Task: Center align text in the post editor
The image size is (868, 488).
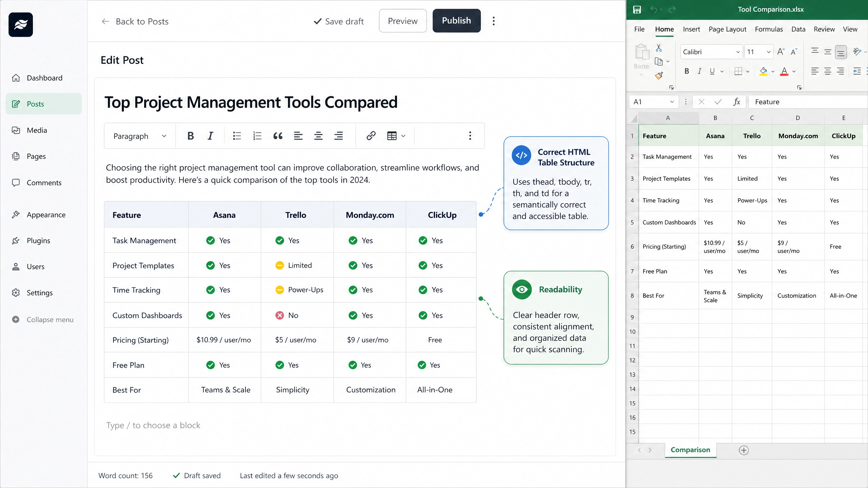Action: tap(318, 136)
